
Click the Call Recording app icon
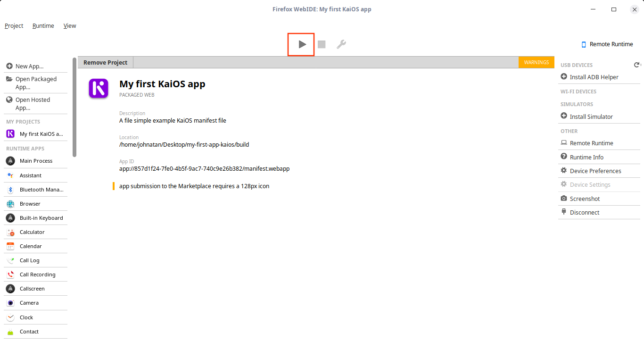click(10, 274)
